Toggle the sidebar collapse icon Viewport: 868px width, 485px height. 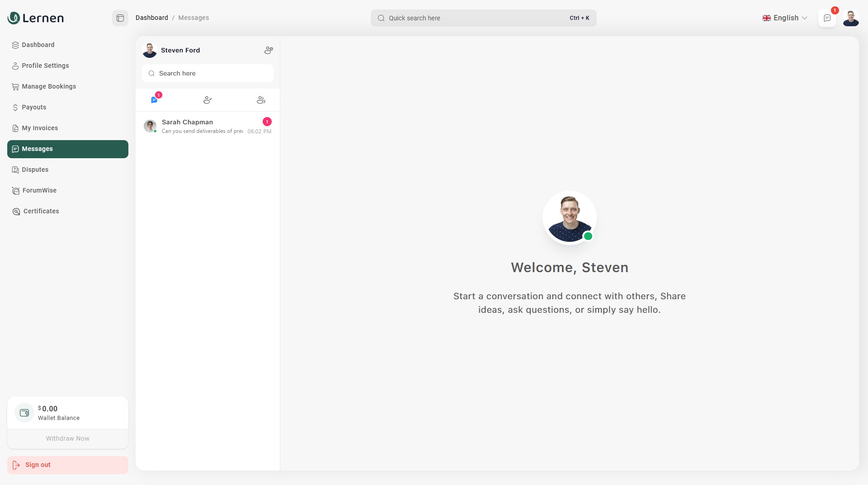tap(120, 18)
